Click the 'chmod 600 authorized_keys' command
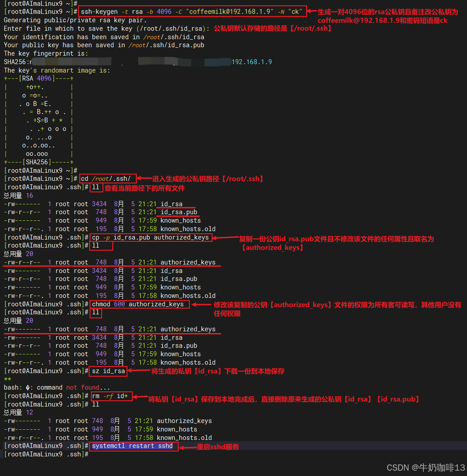This screenshot has width=467, height=476. (138, 304)
